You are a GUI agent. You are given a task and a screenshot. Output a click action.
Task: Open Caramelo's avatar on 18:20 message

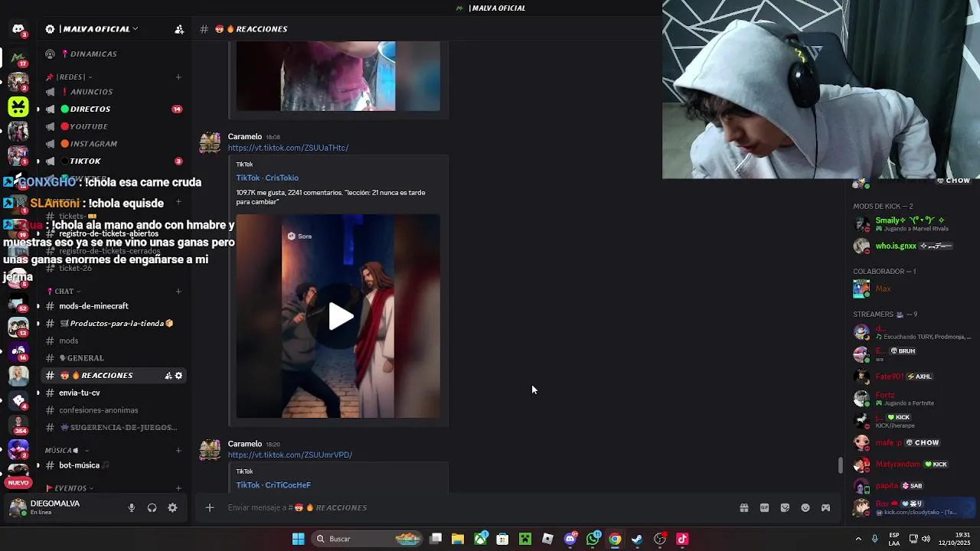(210, 449)
